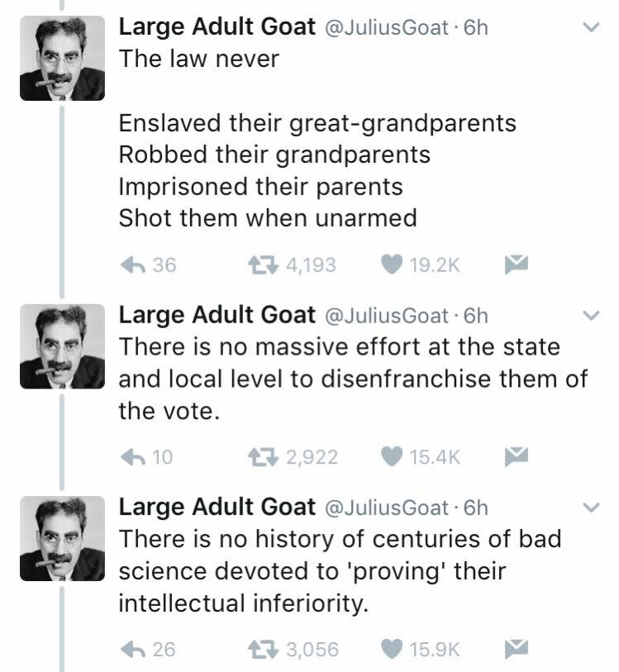
Task: Like the tweet with 15.9K likes
Action: pos(391,649)
